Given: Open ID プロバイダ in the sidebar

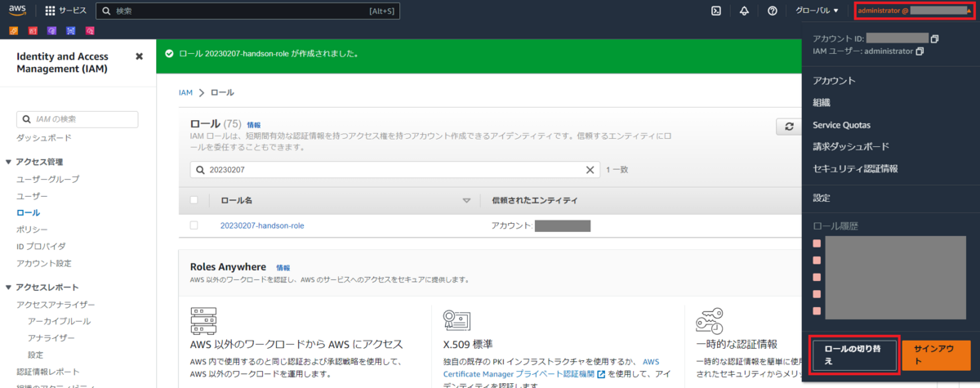Looking at the screenshot, I should coord(41,246).
